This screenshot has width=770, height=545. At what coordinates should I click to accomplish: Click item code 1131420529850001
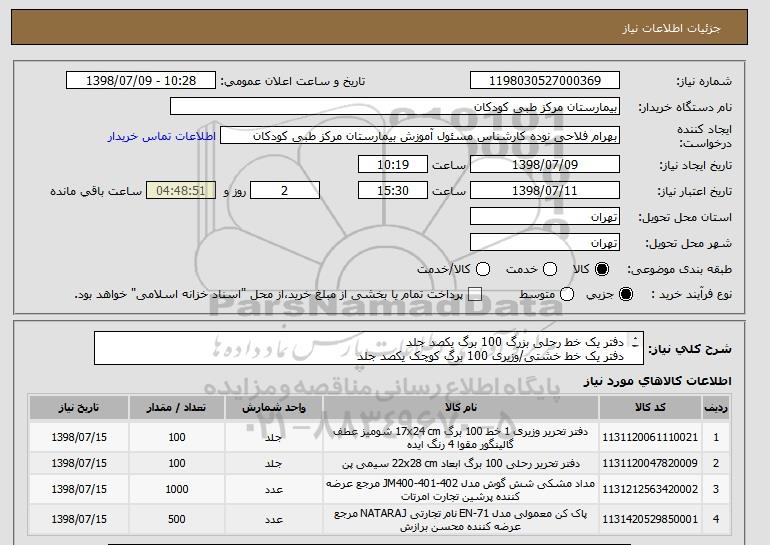[x=650, y=519]
